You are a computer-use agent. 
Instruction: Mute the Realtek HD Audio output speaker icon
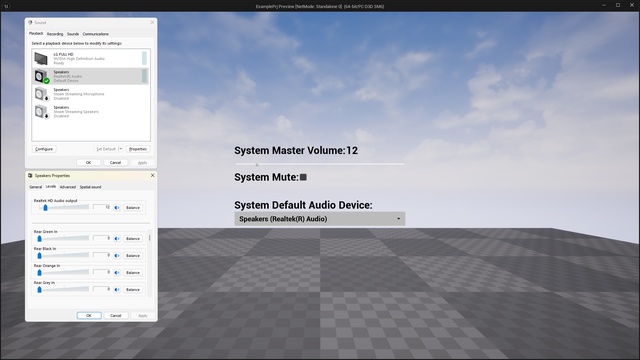[x=117, y=208]
